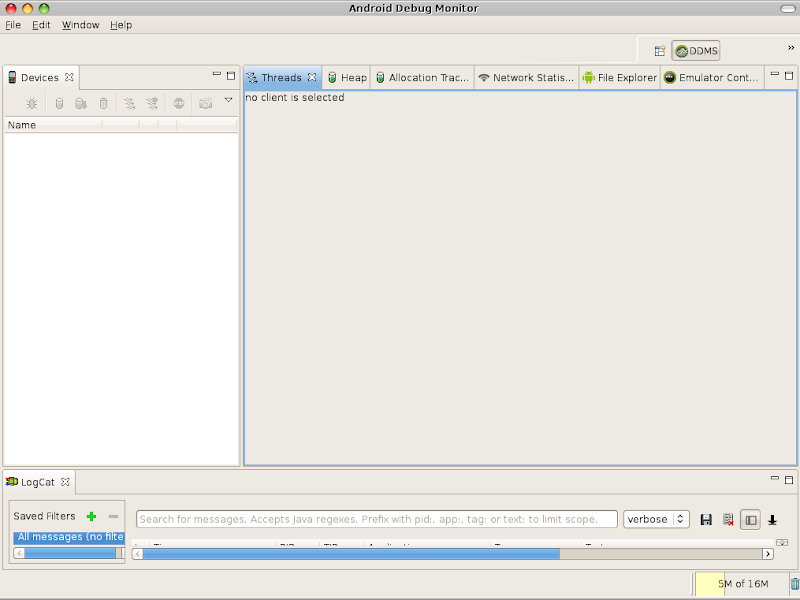Click LogCat scrollbar left arrow
Viewport: 800px width, 600px height.
coord(137,554)
